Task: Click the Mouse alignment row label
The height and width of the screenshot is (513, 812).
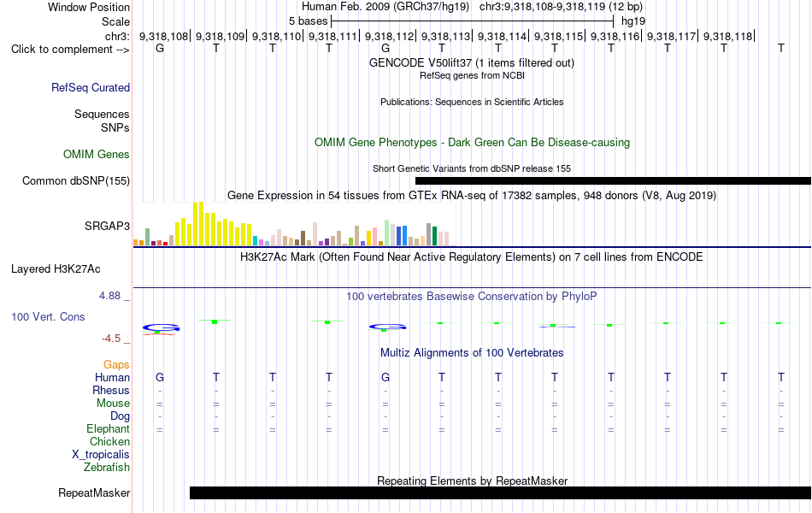Action: 113,404
